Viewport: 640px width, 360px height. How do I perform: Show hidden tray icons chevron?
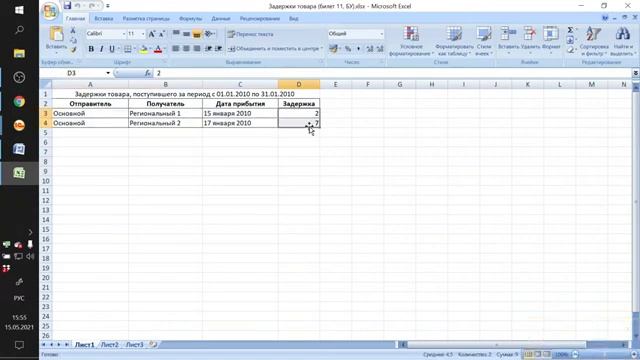tap(30, 232)
